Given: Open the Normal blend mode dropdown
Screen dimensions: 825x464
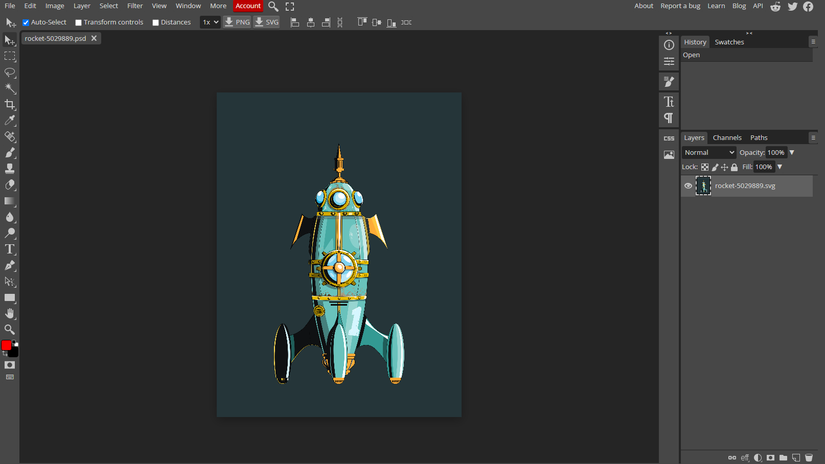Looking at the screenshot, I should [709, 153].
